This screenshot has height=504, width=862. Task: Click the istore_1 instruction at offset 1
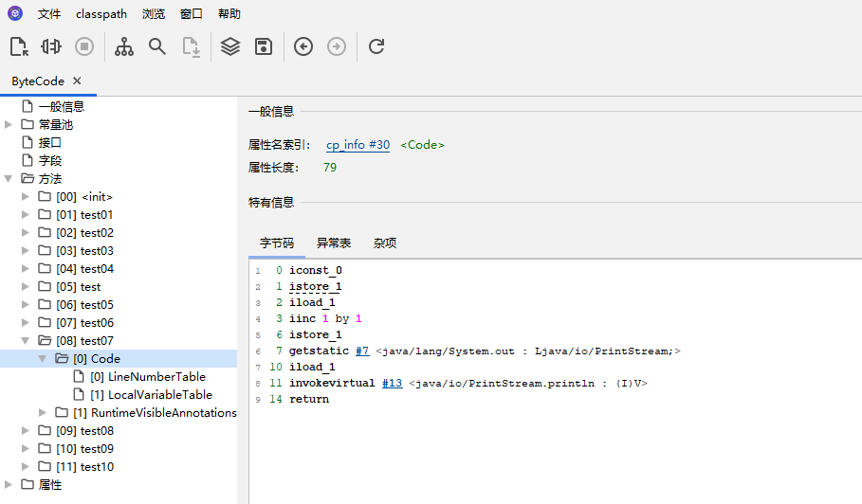click(316, 287)
